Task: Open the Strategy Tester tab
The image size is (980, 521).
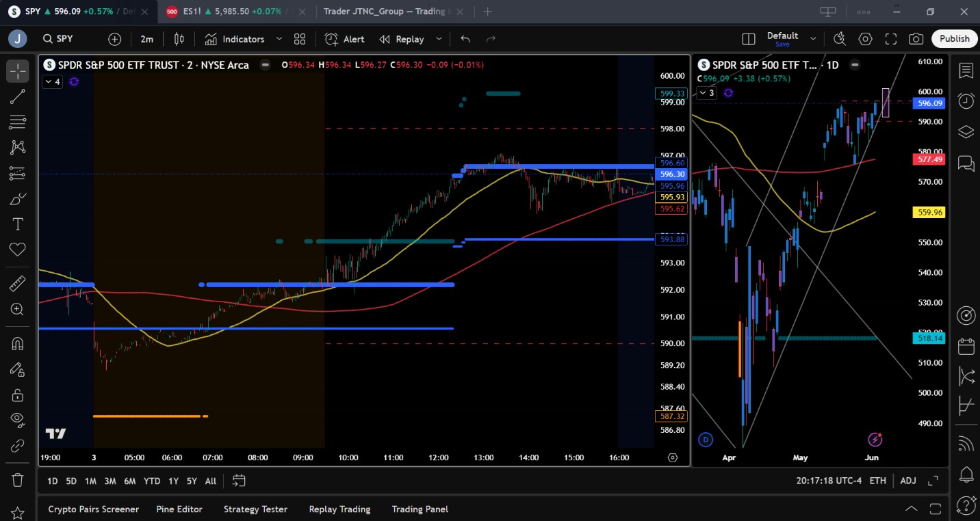Action: (255, 509)
